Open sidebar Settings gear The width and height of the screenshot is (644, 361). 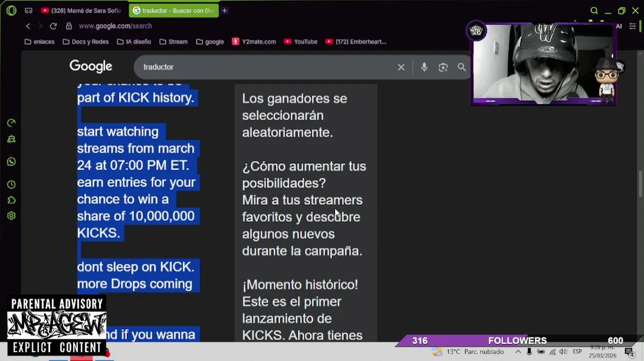12,216
